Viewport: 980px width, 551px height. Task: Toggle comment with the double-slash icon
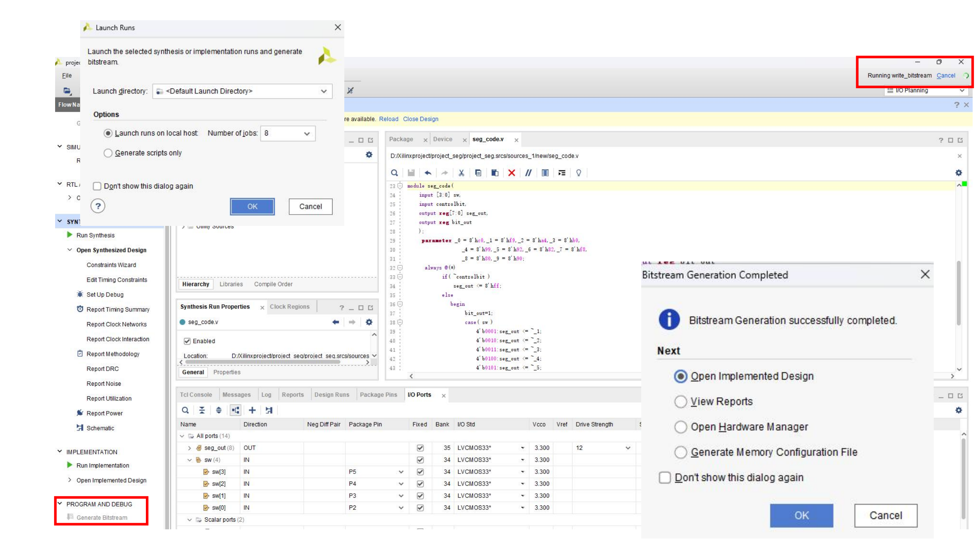(528, 173)
